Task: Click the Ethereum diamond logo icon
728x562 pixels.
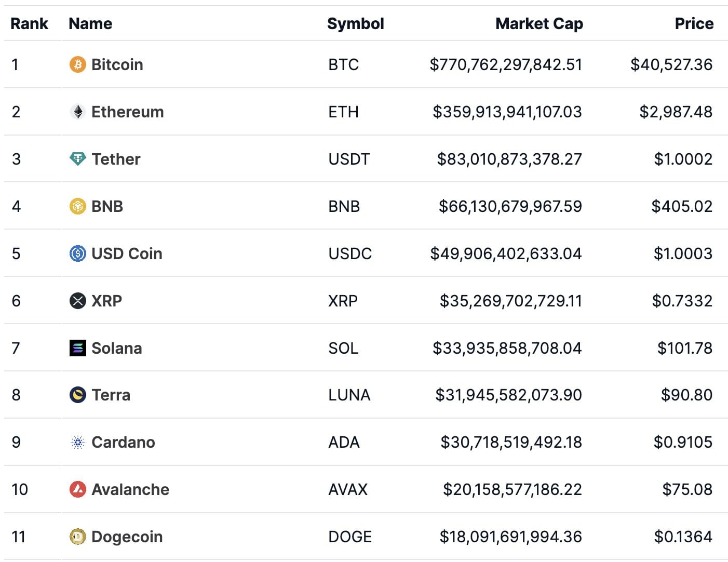Action: tap(77, 112)
